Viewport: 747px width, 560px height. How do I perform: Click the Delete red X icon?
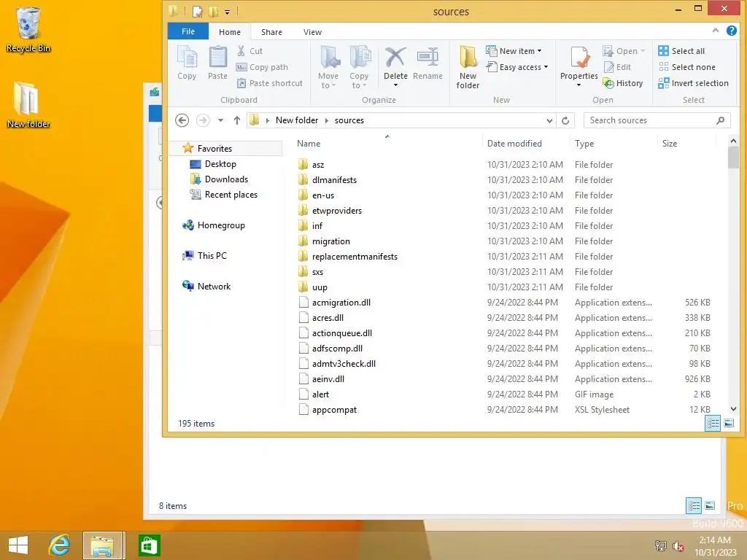click(395, 58)
